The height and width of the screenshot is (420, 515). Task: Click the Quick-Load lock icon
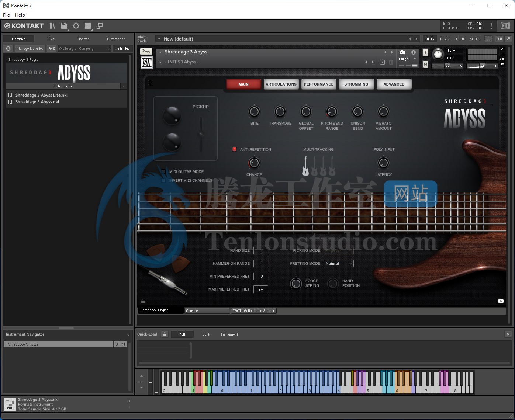point(165,334)
